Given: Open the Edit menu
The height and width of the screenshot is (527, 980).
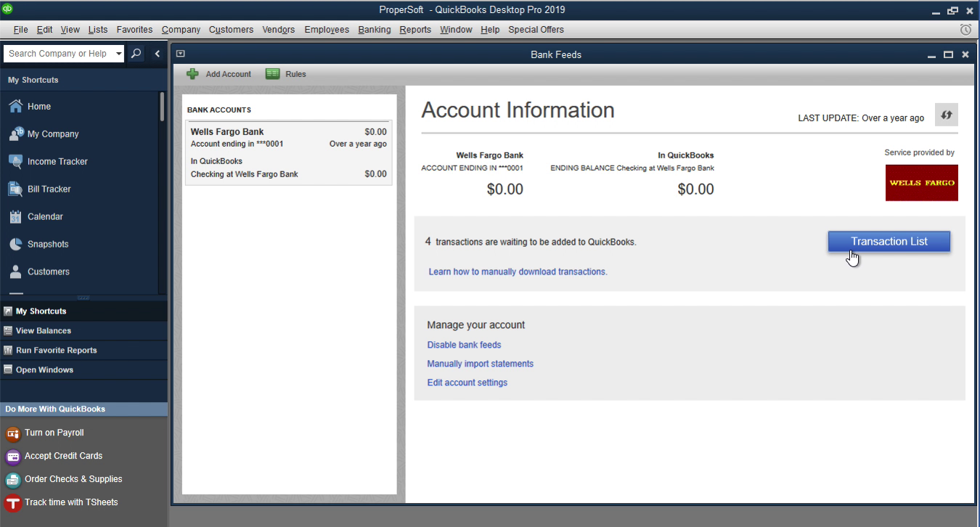Looking at the screenshot, I should [44, 30].
